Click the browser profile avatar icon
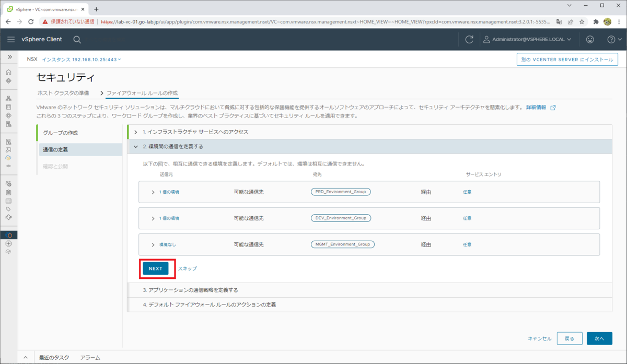 tap(607, 22)
